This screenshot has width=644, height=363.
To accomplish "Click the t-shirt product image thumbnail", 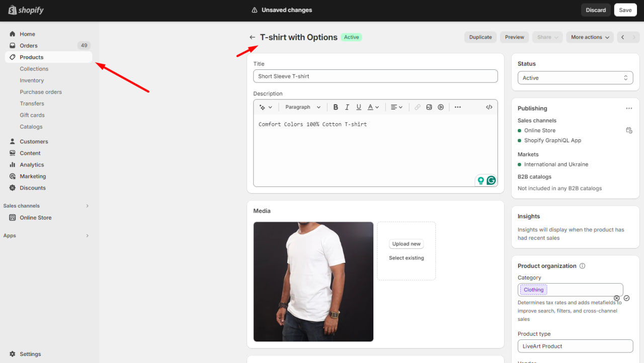I will click(x=313, y=282).
